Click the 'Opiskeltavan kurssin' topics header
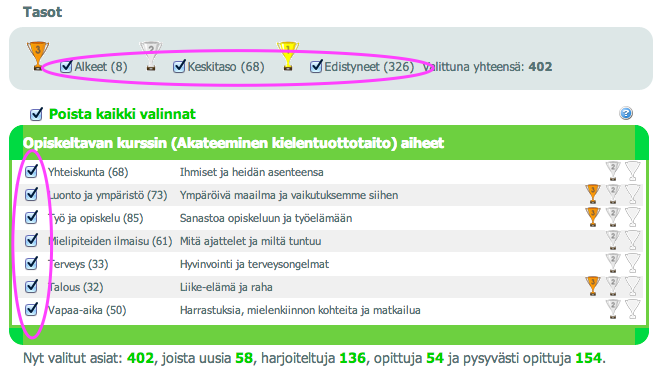The width and height of the screenshot is (662, 373). [233, 143]
